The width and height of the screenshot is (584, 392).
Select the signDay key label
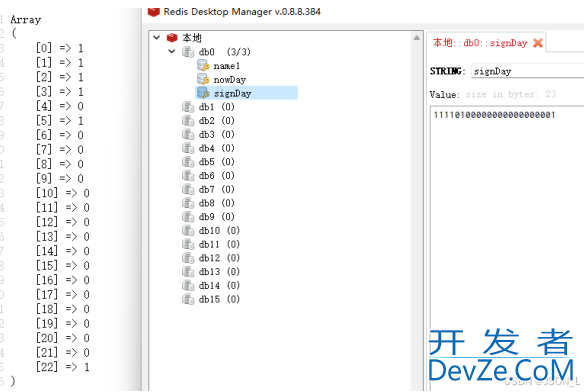point(233,94)
